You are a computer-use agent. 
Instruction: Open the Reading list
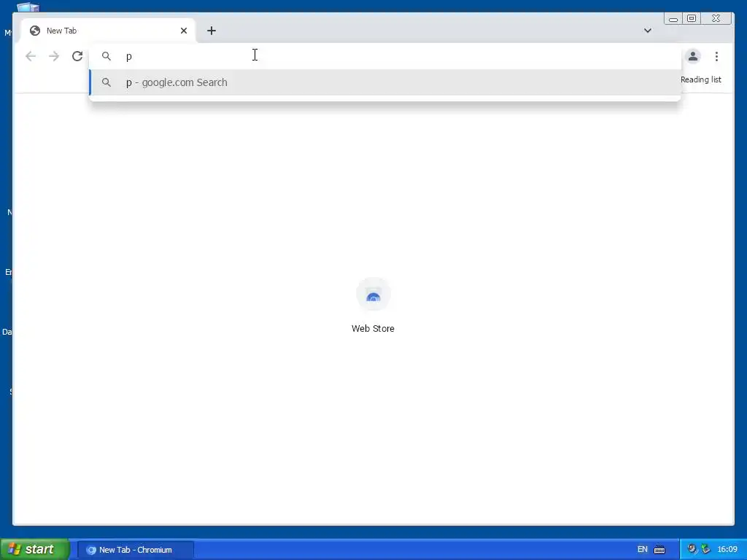coord(701,79)
